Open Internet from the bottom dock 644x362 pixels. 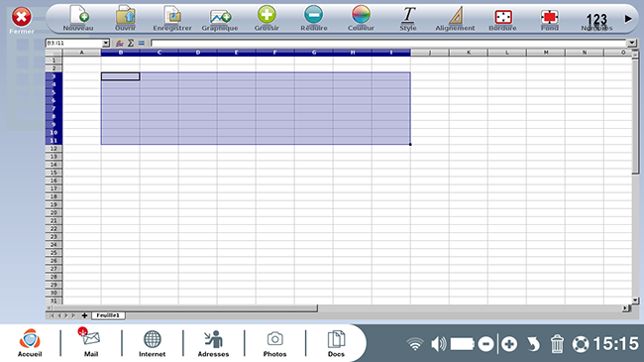click(152, 343)
